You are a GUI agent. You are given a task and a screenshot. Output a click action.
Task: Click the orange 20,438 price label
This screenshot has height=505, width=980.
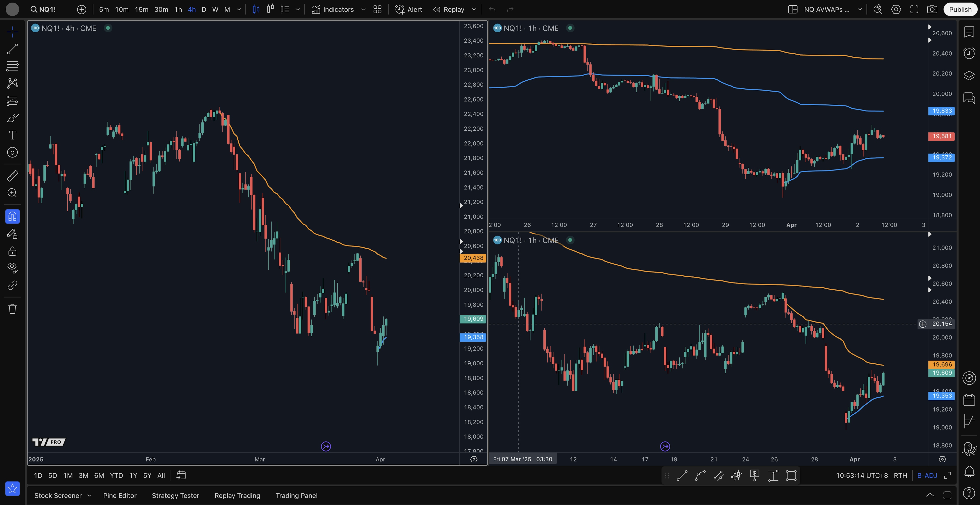(x=473, y=258)
